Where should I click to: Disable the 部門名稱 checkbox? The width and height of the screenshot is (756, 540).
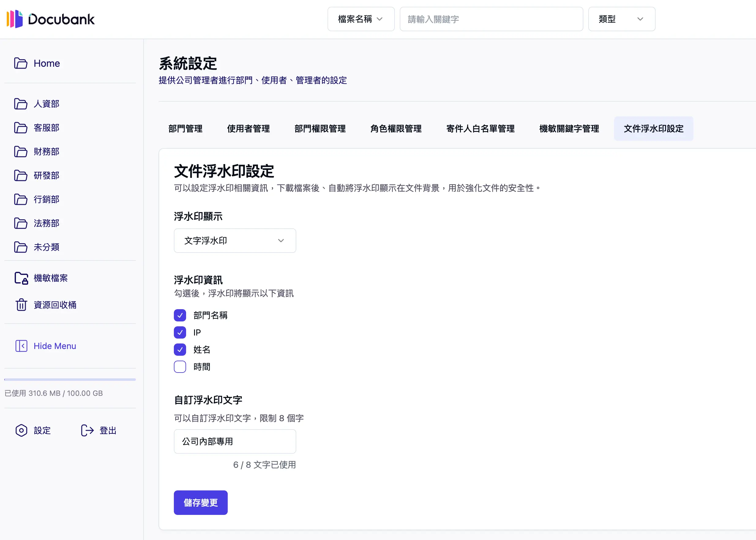180,315
